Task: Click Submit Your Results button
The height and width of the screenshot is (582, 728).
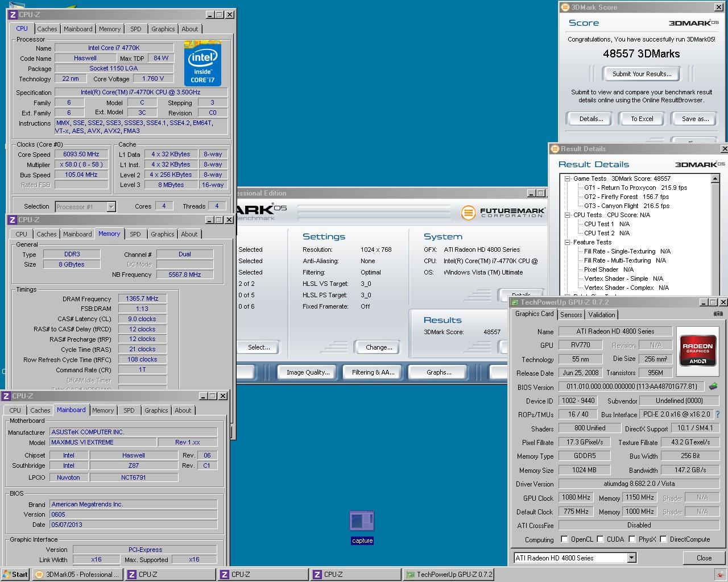Action: tap(642, 74)
